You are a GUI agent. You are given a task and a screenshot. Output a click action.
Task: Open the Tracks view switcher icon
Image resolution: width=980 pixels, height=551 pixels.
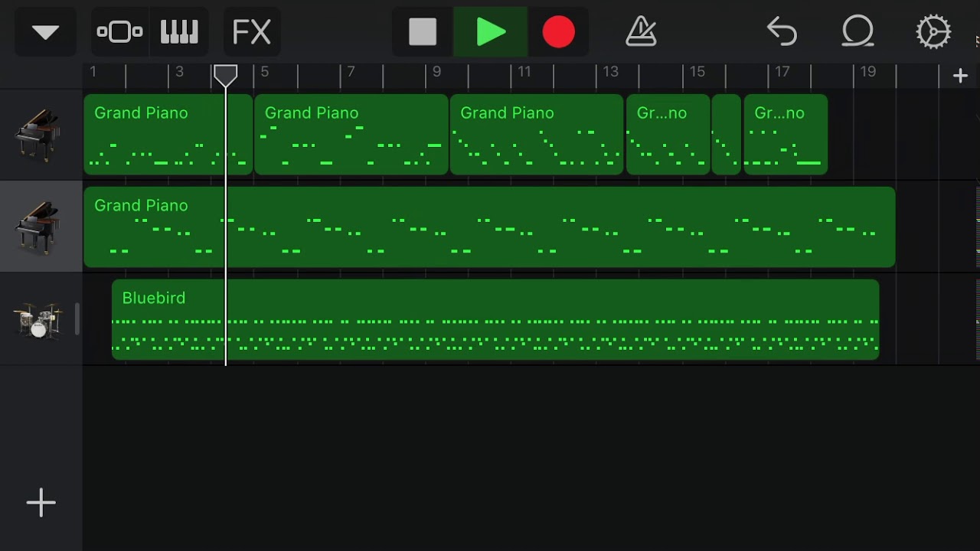coord(119,31)
